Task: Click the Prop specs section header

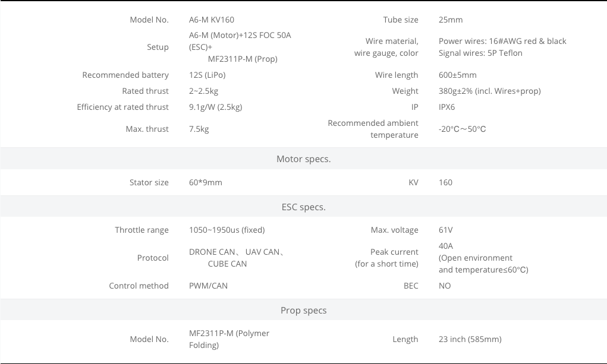Action: [x=303, y=310]
